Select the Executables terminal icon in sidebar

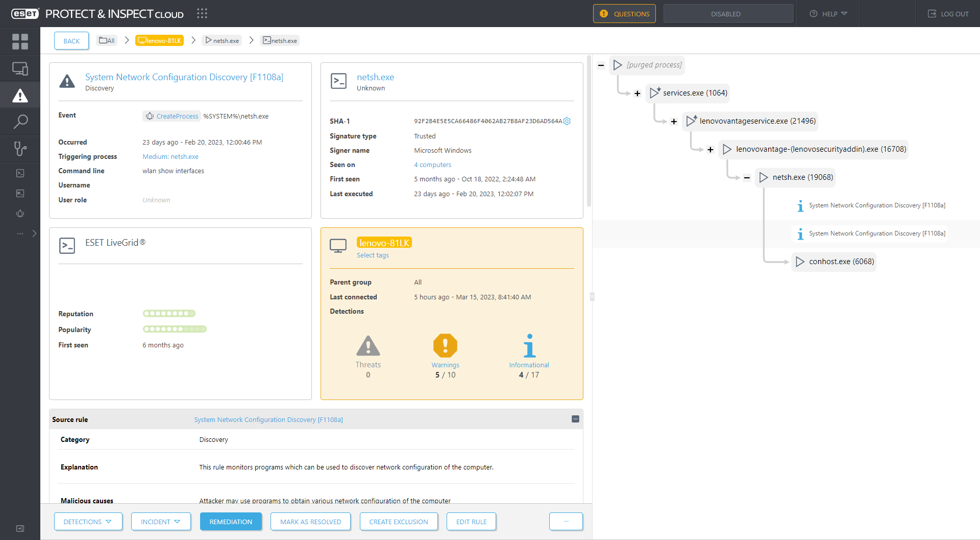(x=20, y=173)
